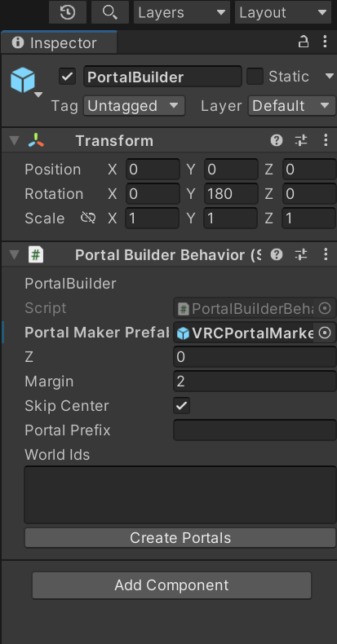Click the Create Portals button
The width and height of the screenshot is (337, 644).
(180, 538)
